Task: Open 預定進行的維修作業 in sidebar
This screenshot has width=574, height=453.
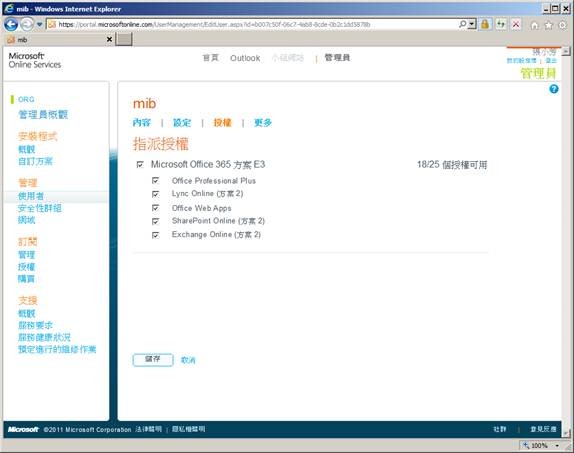Action: (57, 349)
